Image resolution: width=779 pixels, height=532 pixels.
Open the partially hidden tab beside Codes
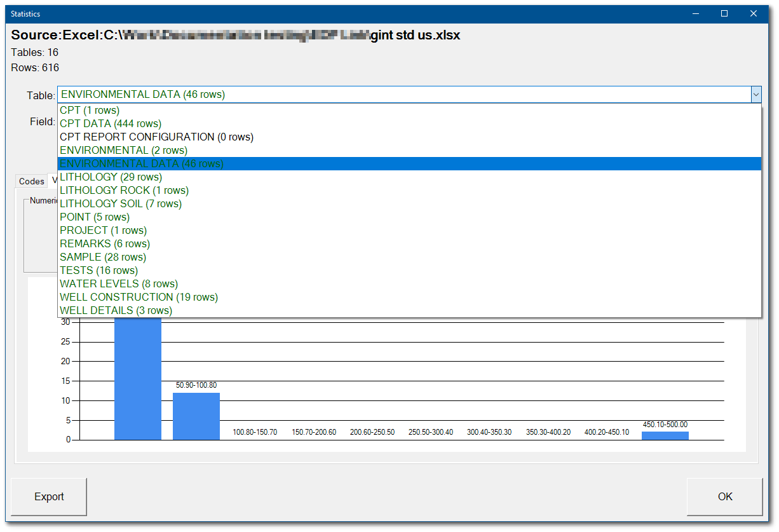[54, 181]
